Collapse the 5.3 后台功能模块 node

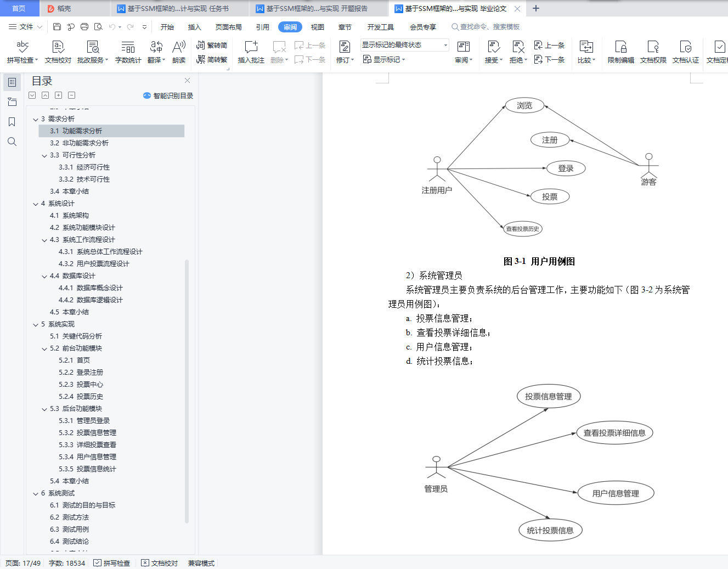click(x=44, y=409)
